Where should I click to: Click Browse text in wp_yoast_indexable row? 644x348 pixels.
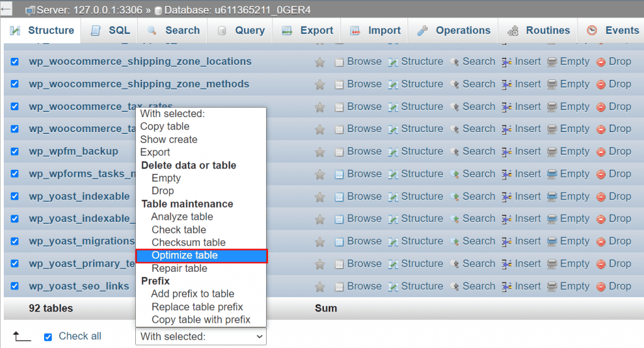[364, 196]
